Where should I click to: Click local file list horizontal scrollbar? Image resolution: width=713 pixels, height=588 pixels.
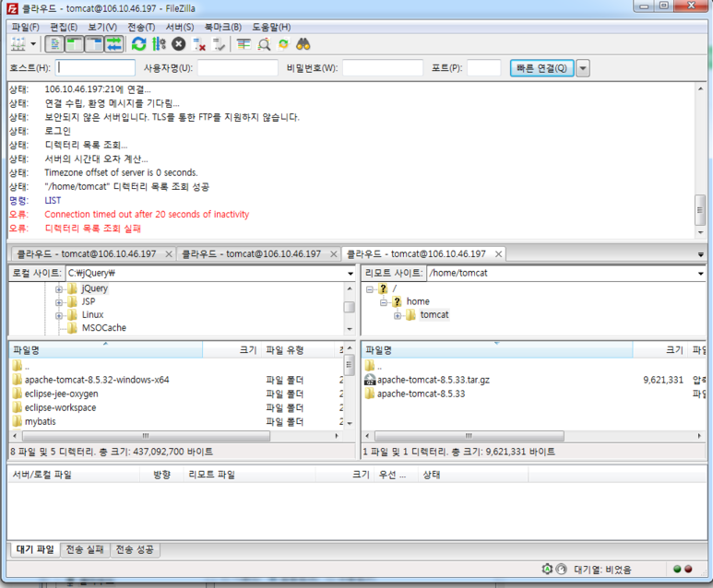[146, 436]
